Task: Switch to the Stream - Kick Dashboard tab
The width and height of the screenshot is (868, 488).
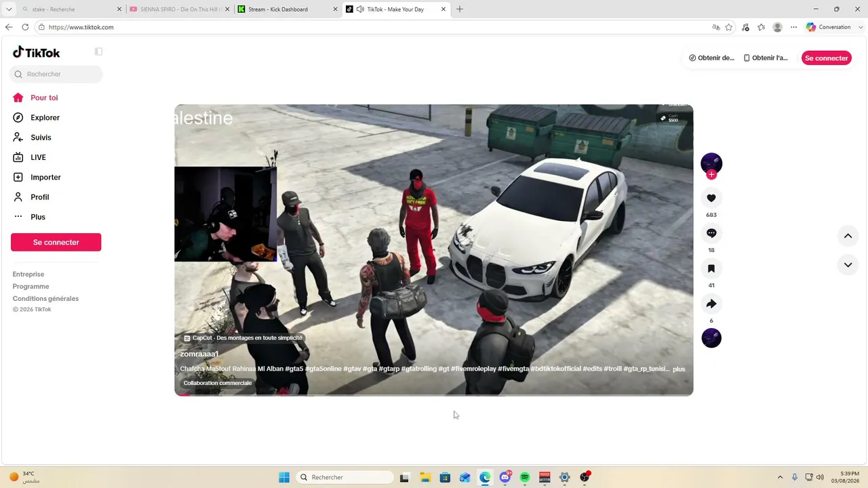Action: click(287, 9)
